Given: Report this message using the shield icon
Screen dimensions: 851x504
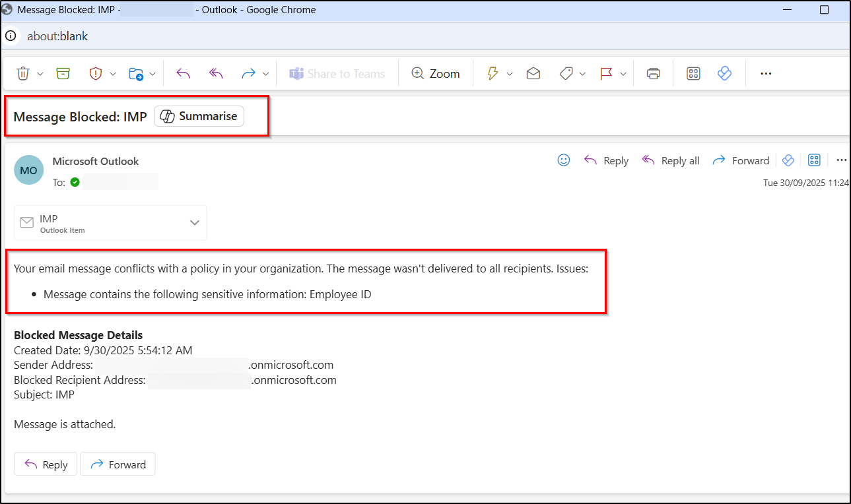Looking at the screenshot, I should pos(96,73).
